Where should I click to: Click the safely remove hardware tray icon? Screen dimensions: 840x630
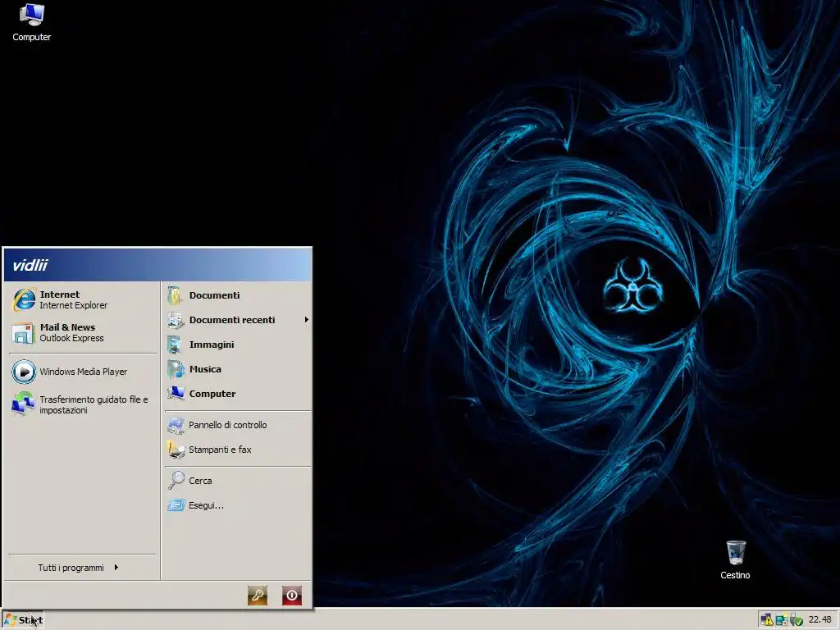(796, 620)
